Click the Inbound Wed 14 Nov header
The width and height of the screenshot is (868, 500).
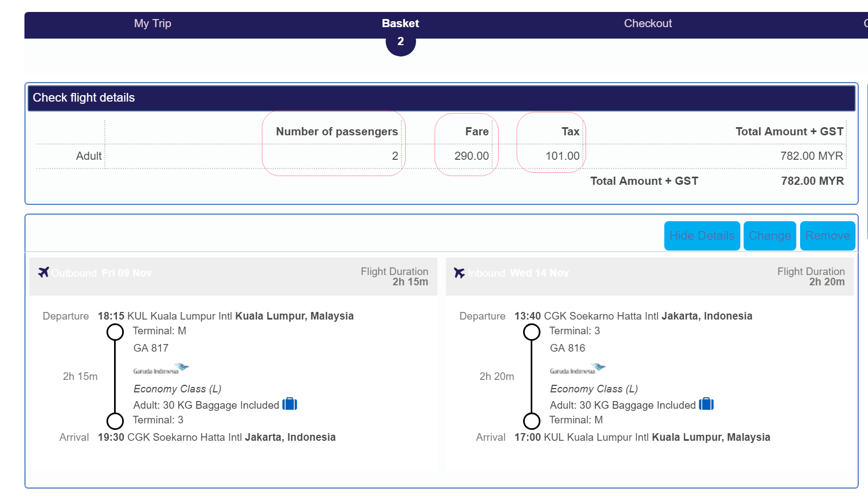(x=519, y=273)
